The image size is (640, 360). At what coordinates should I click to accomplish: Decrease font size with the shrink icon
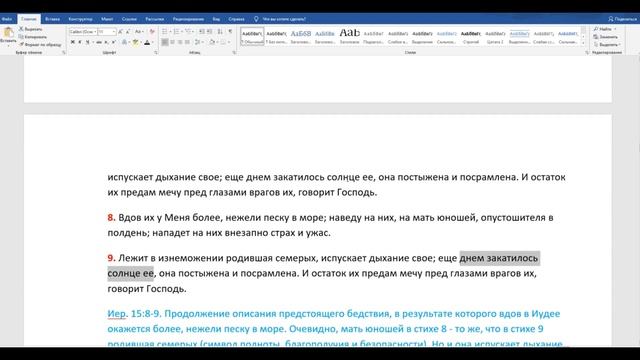click(128, 31)
